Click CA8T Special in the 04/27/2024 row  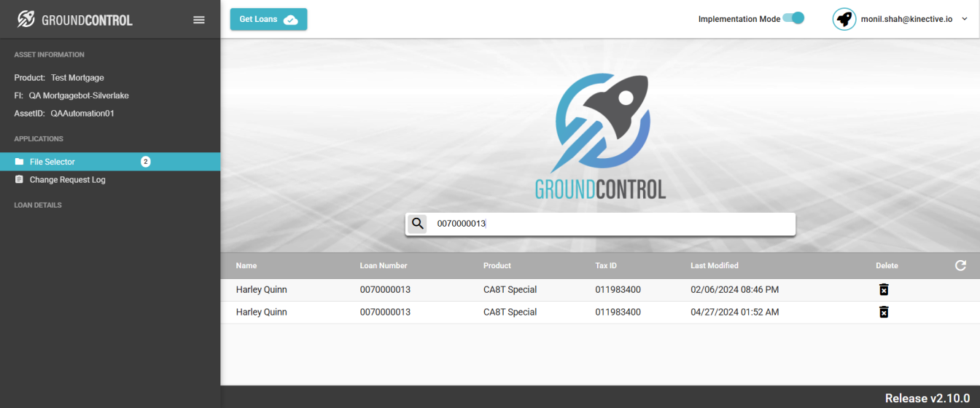click(x=510, y=312)
